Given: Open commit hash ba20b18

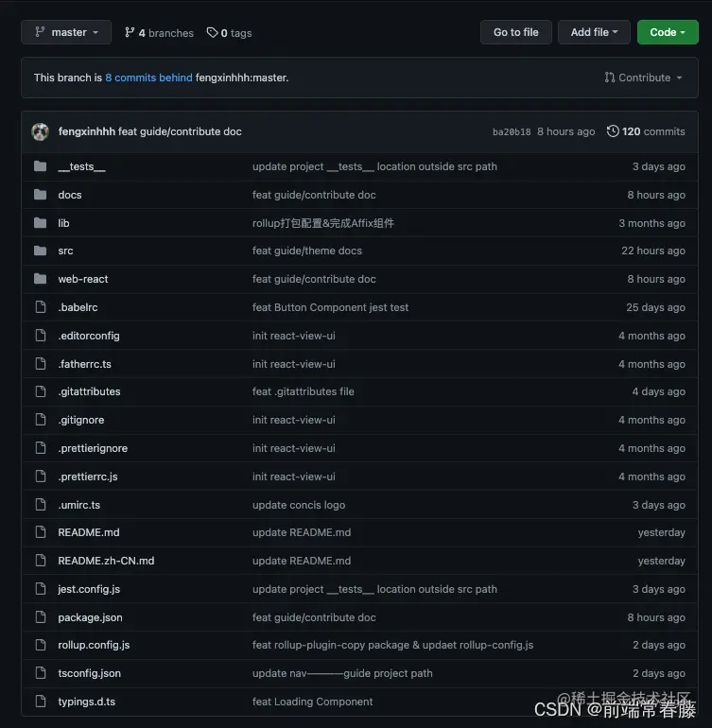Looking at the screenshot, I should tap(512, 131).
